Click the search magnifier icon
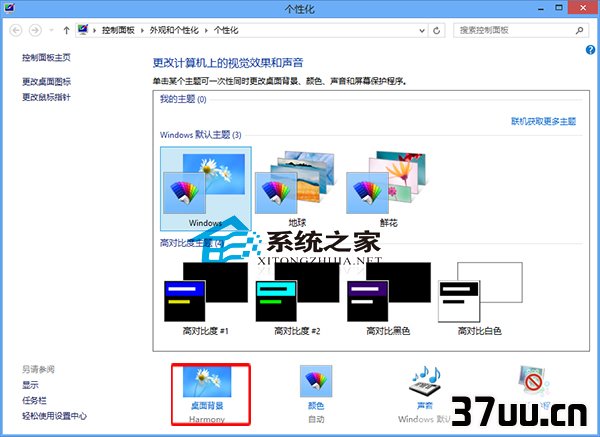This screenshot has height=437, width=600. tap(580, 30)
